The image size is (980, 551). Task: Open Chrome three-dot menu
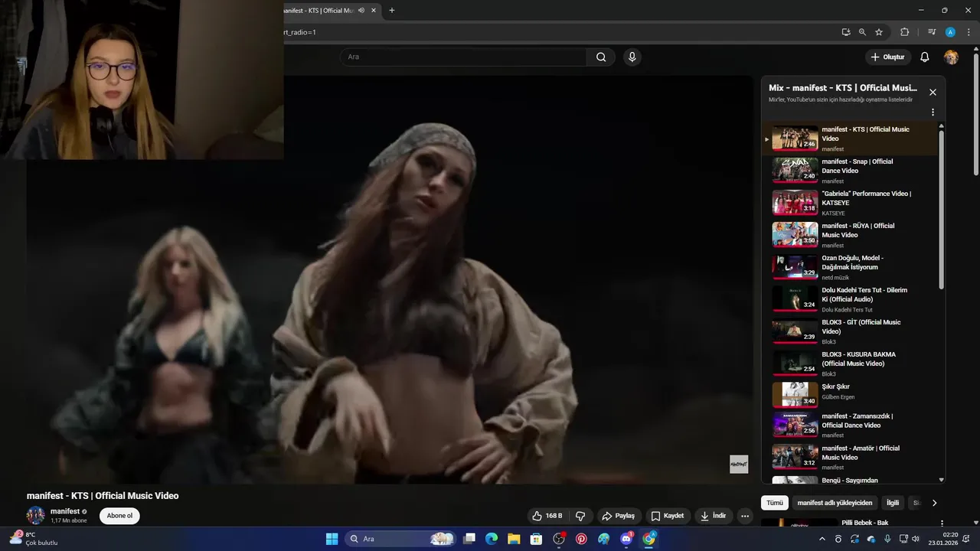point(969,32)
